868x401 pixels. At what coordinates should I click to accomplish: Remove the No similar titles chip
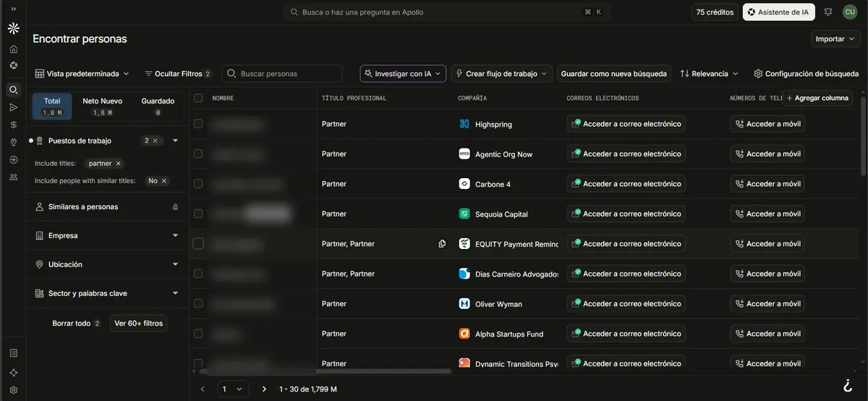(x=163, y=181)
